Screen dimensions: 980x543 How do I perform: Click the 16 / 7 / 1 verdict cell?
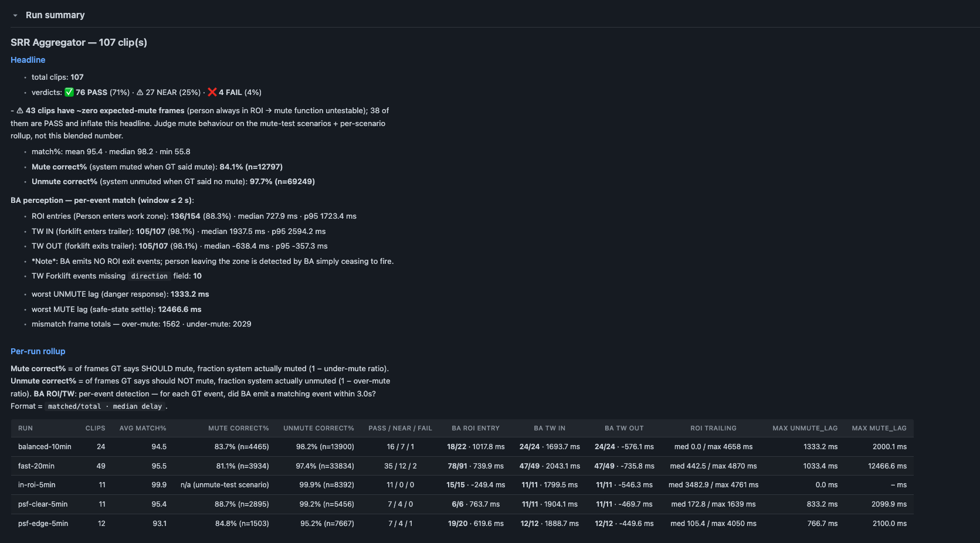(x=400, y=447)
